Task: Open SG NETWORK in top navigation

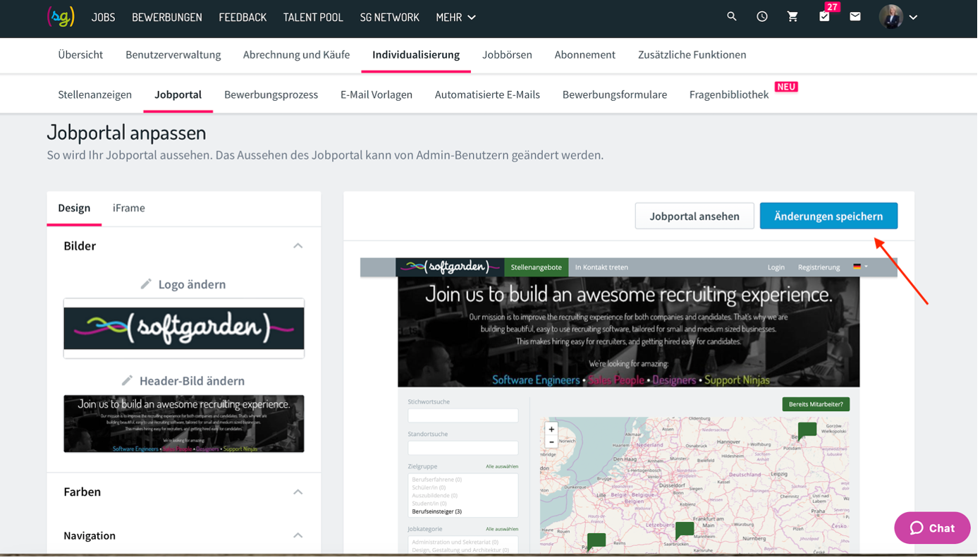Action: coord(391,18)
